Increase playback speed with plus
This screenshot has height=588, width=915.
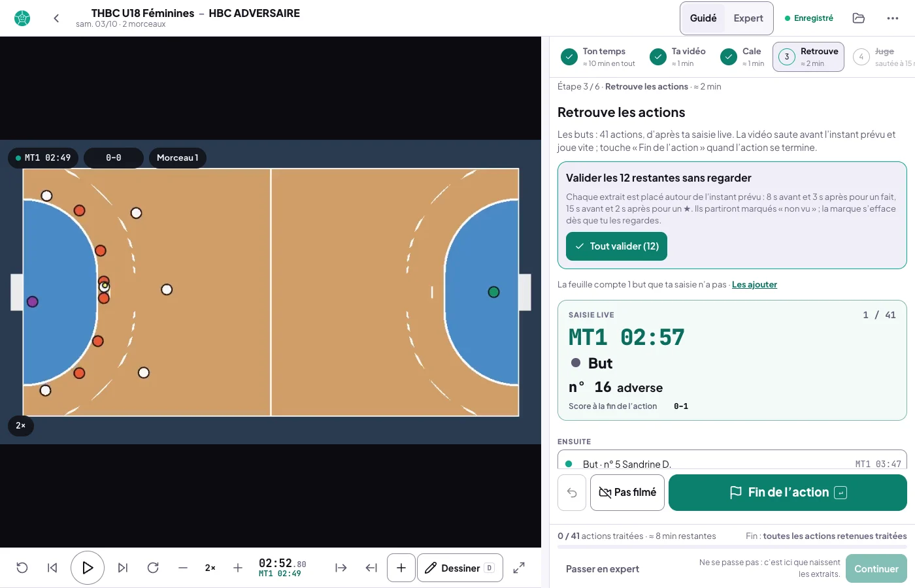click(238, 568)
